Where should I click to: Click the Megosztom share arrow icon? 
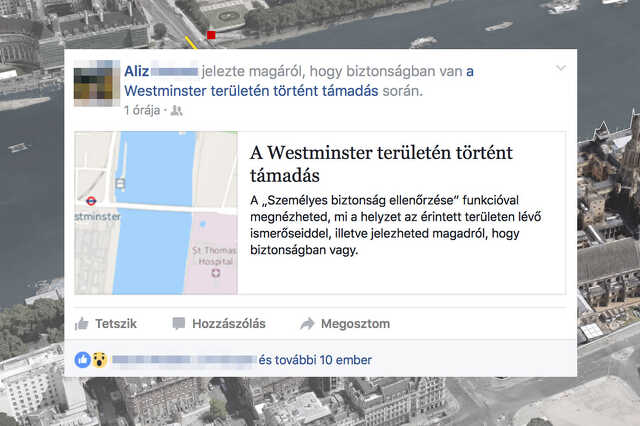tap(307, 324)
